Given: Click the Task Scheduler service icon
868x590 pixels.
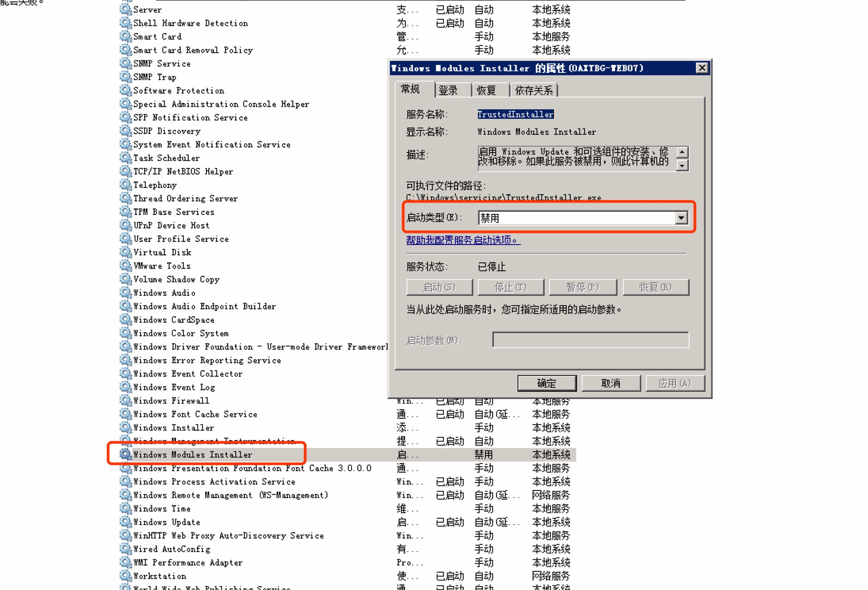Looking at the screenshot, I should pyautogui.click(x=125, y=158).
